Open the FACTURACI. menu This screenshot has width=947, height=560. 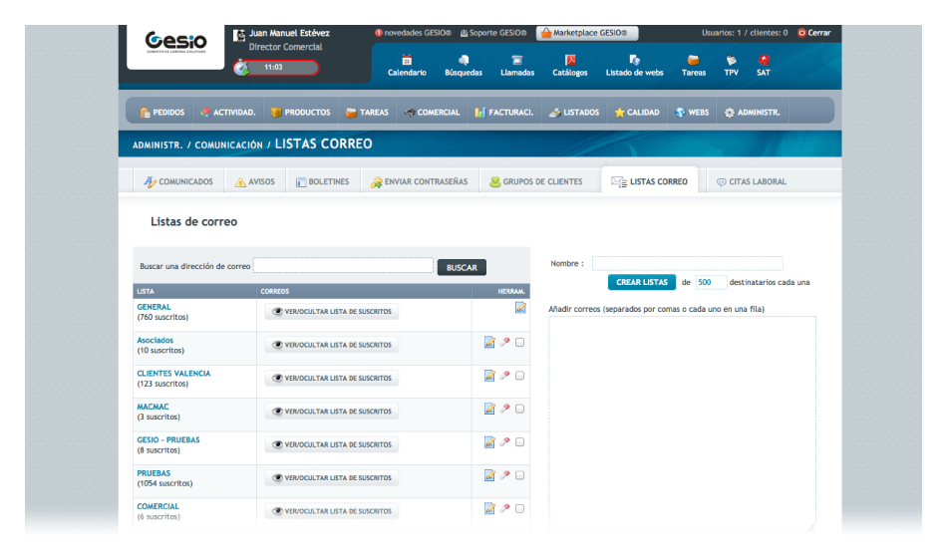503,113
